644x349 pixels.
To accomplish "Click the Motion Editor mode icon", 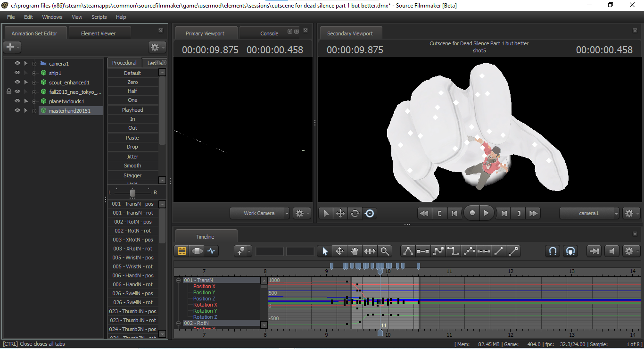I will 196,251.
